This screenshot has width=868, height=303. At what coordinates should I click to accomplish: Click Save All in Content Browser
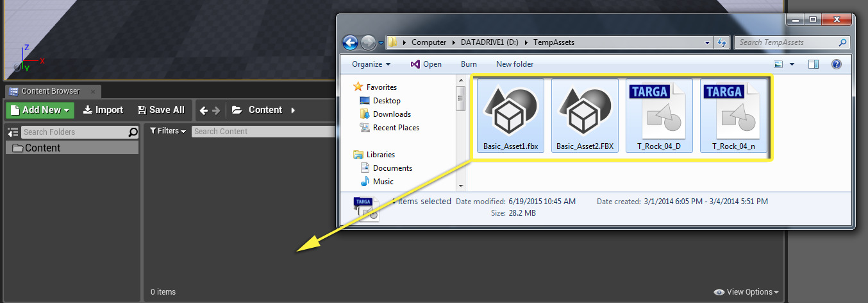(x=161, y=110)
